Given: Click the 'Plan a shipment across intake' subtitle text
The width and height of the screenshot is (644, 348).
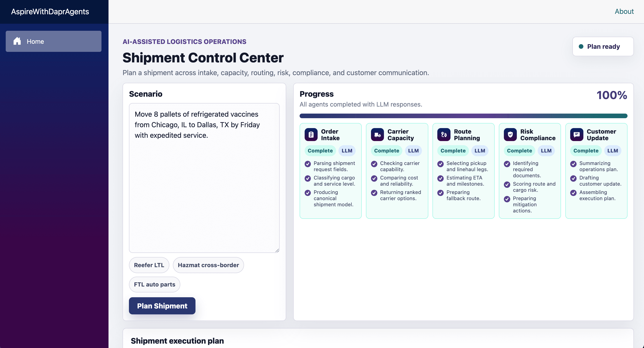Looking at the screenshot, I should 275,72.
